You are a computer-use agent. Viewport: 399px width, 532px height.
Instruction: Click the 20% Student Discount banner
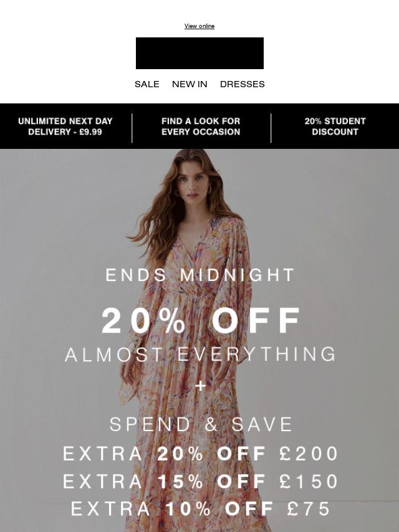click(x=335, y=126)
